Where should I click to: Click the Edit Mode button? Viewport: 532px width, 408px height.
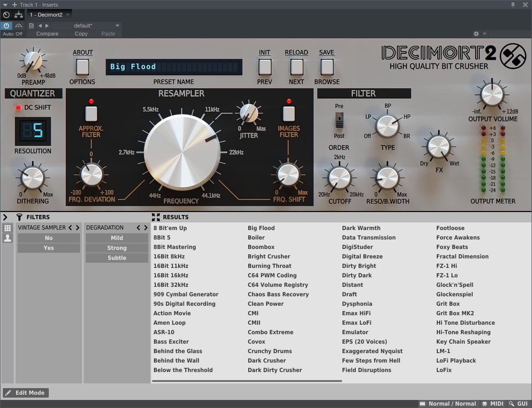[26, 393]
